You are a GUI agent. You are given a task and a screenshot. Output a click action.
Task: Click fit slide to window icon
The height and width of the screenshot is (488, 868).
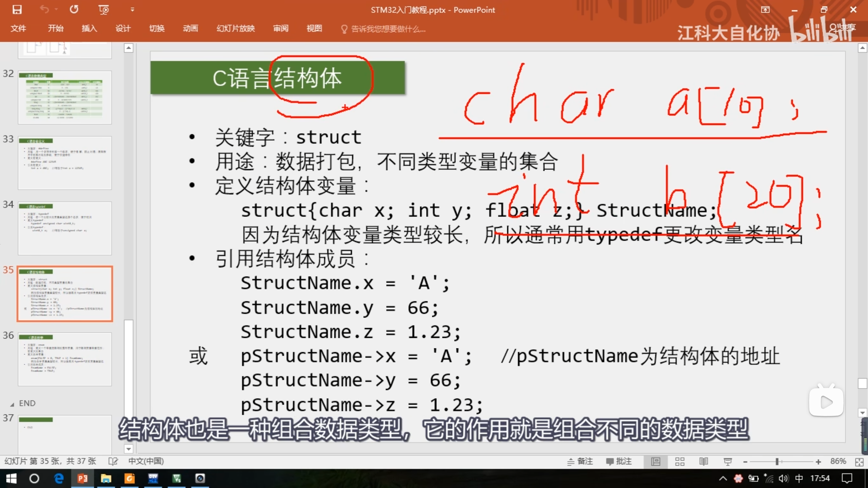point(859,462)
